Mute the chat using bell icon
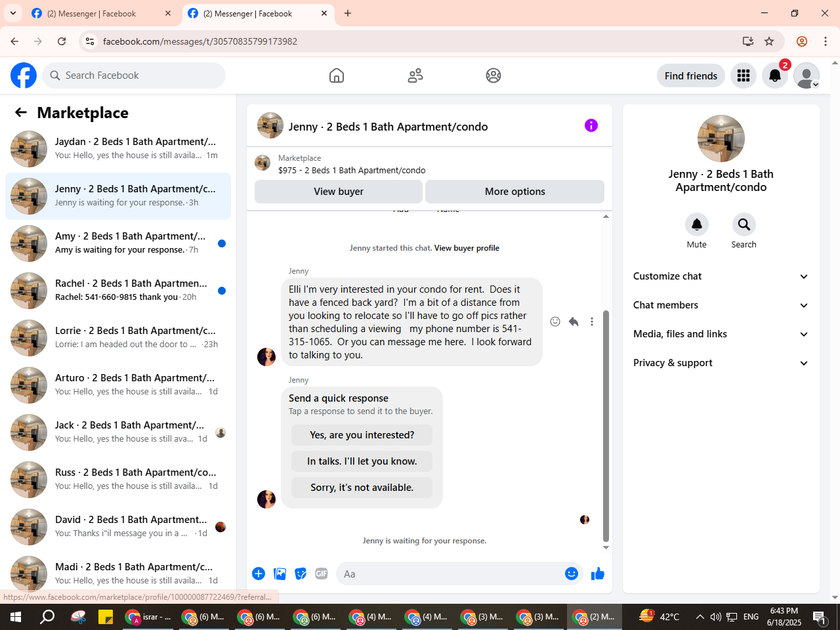840x630 pixels. (x=697, y=224)
